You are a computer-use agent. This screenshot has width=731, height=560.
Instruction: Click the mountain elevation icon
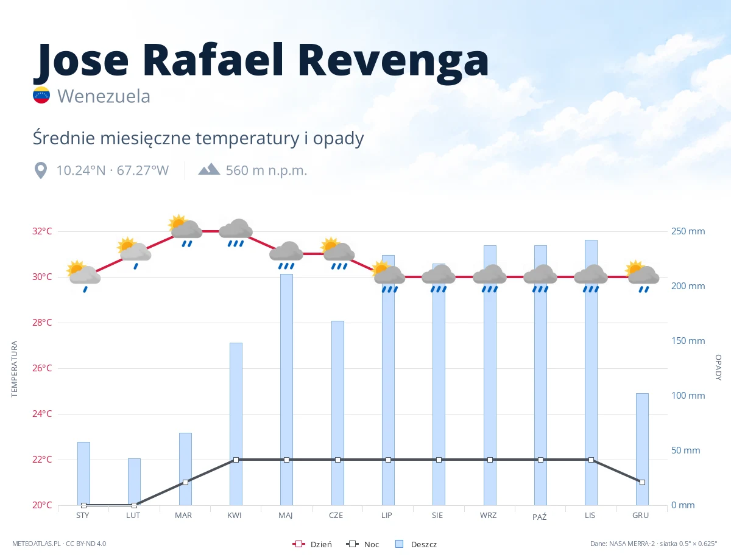click(x=209, y=169)
